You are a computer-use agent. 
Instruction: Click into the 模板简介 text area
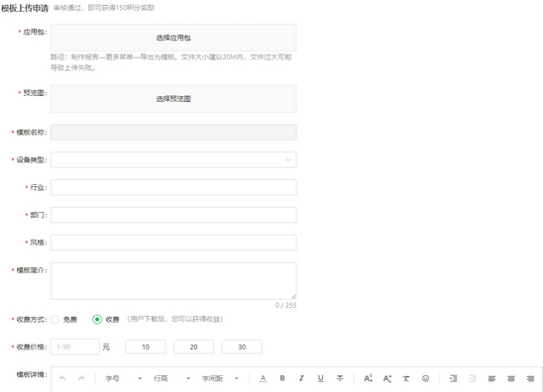coord(173,281)
